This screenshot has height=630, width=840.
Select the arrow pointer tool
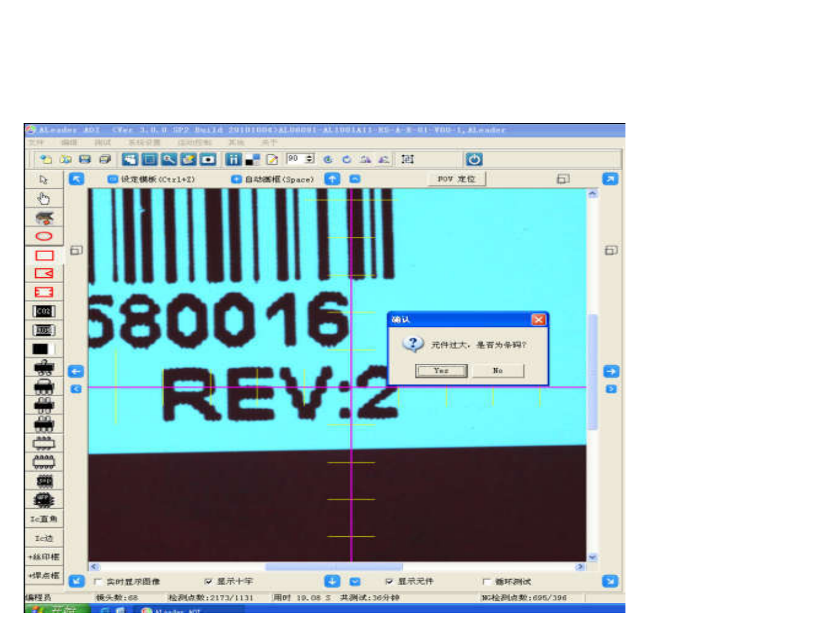(x=43, y=179)
